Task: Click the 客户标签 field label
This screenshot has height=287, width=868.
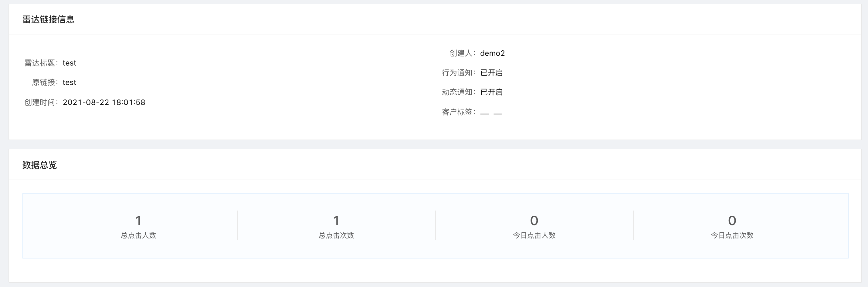Action: coord(457,112)
